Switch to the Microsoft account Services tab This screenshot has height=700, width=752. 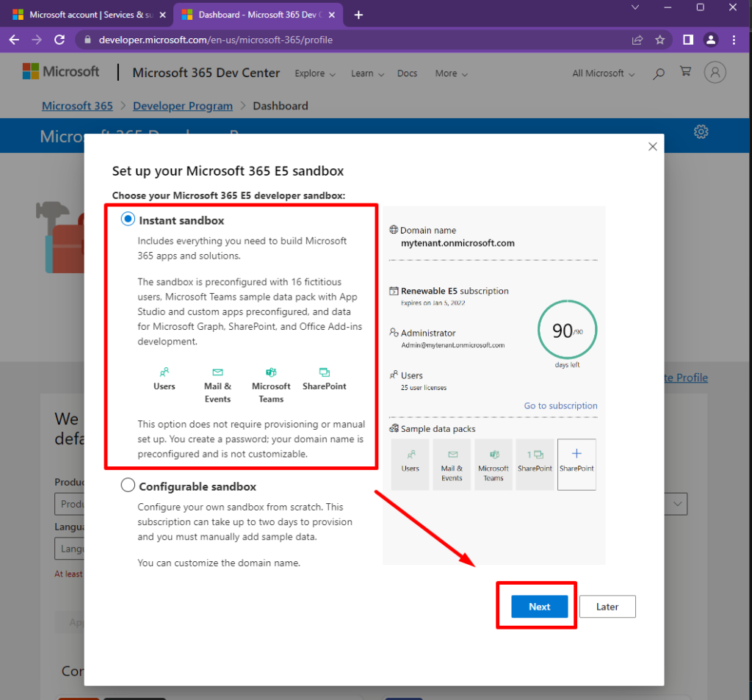(89, 15)
